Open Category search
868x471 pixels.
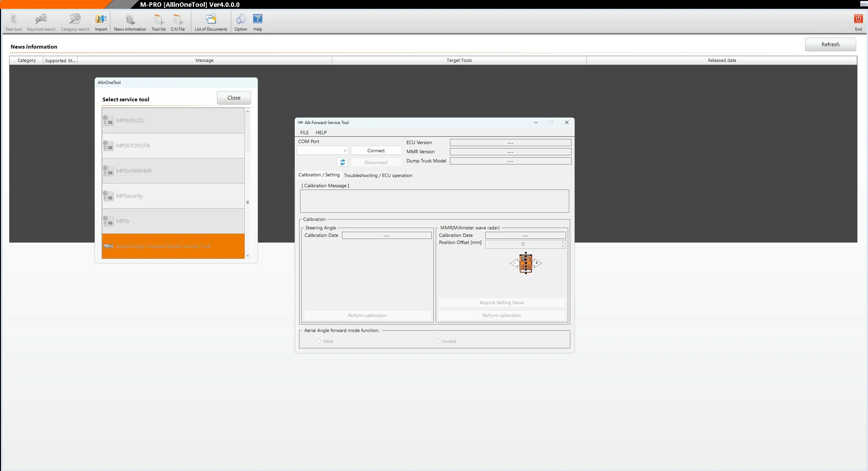(x=75, y=22)
